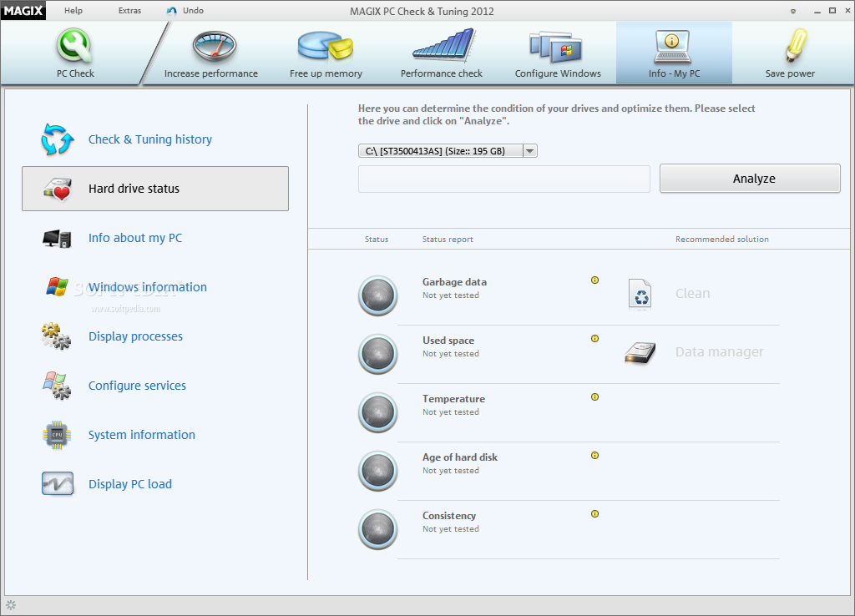
Task: Click the Windows information flag icon
Action: [x=57, y=286]
